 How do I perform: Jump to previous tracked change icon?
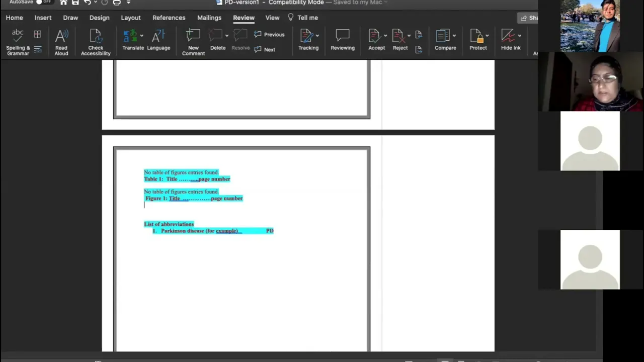coord(419,35)
